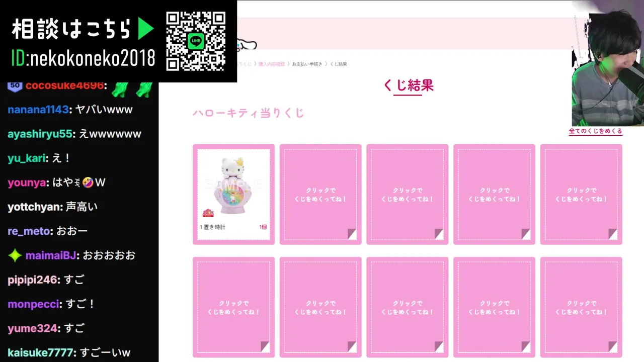This screenshot has width=644, height=362.
Task: Flip the fourth lottery card in the top row
Action: pos(494,195)
